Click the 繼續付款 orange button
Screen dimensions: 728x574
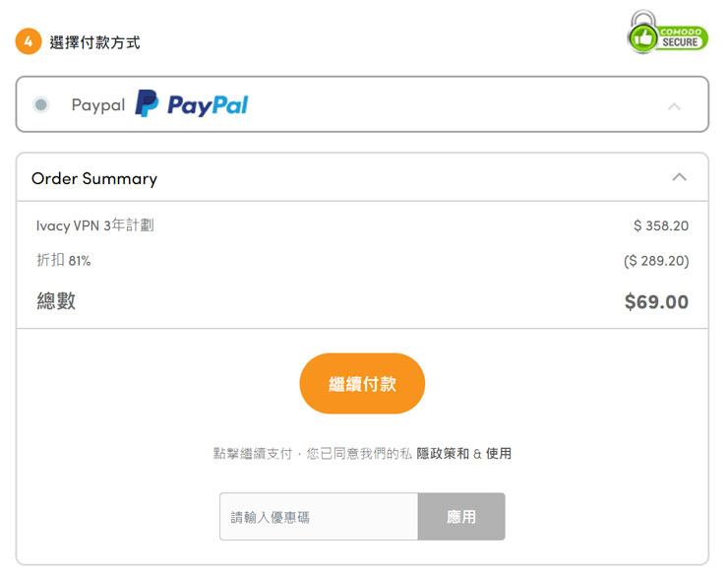[362, 384]
